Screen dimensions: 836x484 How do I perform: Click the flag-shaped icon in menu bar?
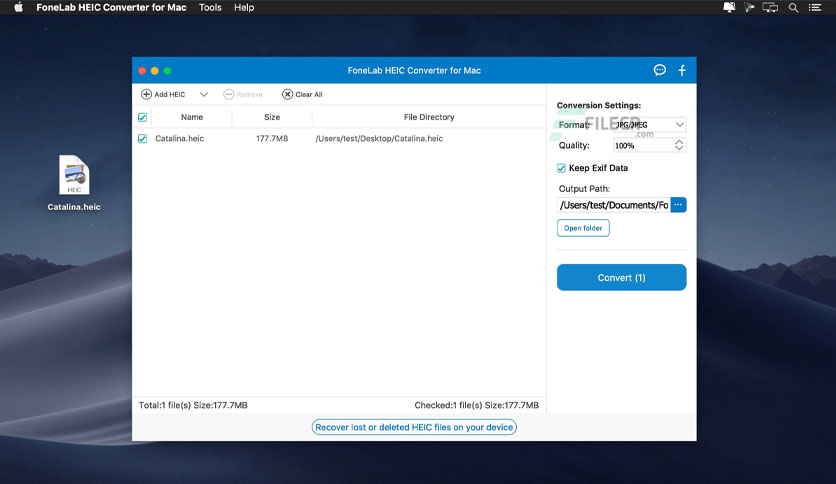pyautogui.click(x=749, y=7)
